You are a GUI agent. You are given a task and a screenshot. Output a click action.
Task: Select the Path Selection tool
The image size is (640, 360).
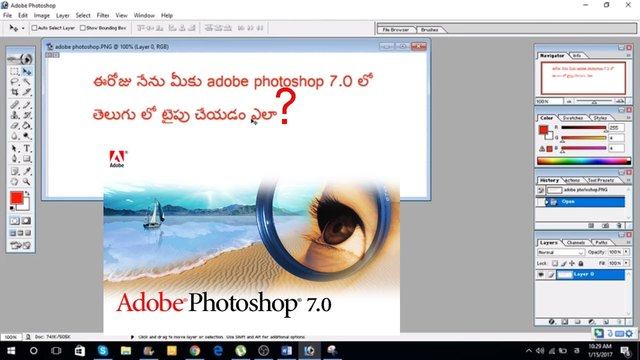pyautogui.click(x=15, y=149)
